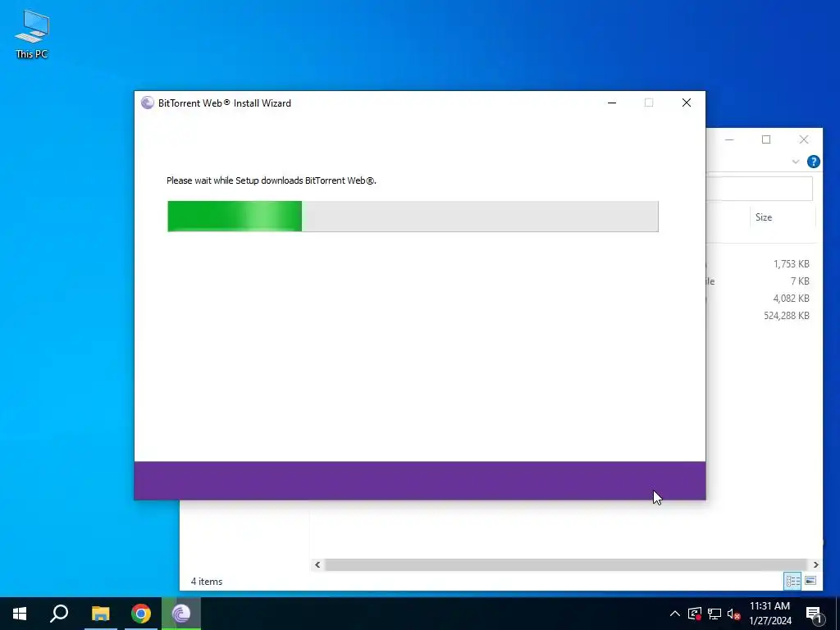Close the BitTorrent Web Install Wizard
840x630 pixels.
[x=687, y=103]
